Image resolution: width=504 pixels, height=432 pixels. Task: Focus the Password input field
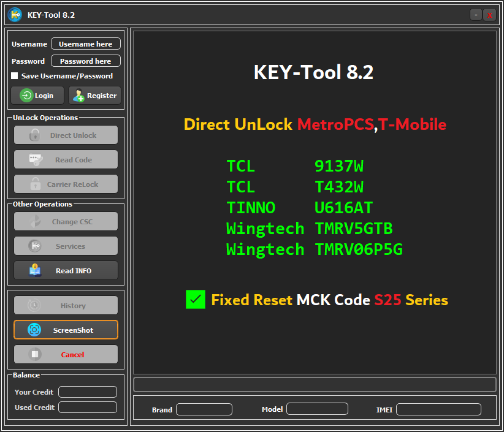pyautogui.click(x=86, y=61)
